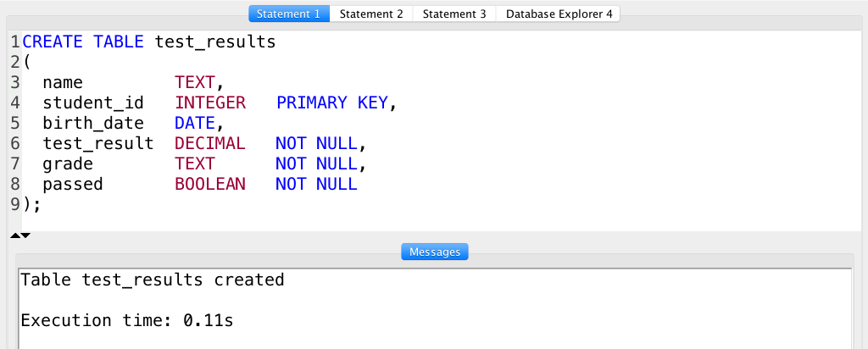
Task: Click line number 5 in the gutter
Action: (15, 123)
